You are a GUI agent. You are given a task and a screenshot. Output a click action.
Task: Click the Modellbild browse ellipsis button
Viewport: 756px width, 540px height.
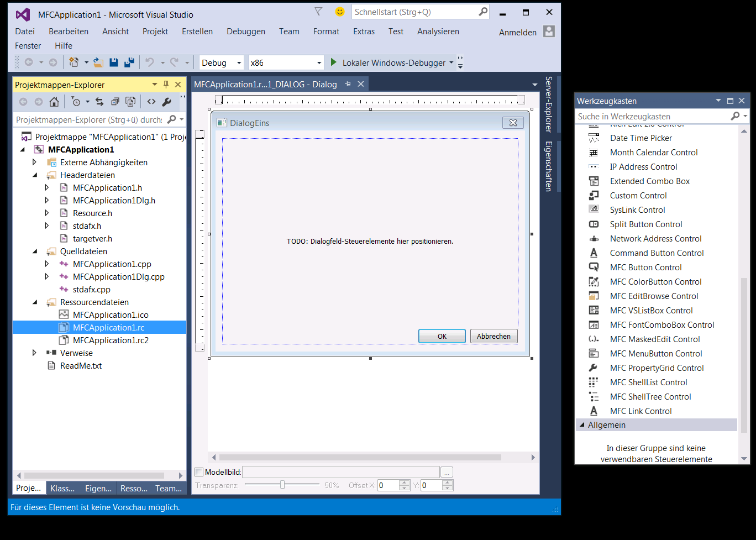[447, 472]
